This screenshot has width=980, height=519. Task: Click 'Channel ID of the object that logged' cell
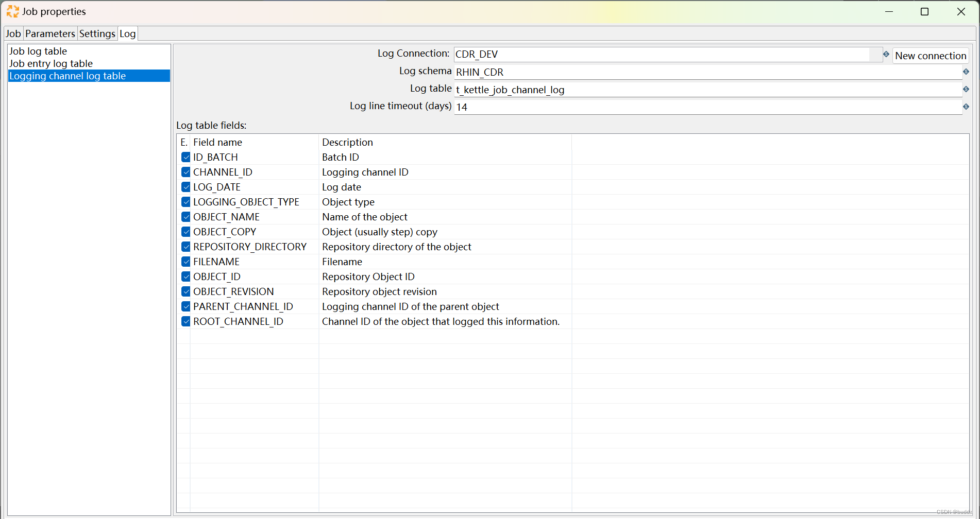tap(445, 321)
